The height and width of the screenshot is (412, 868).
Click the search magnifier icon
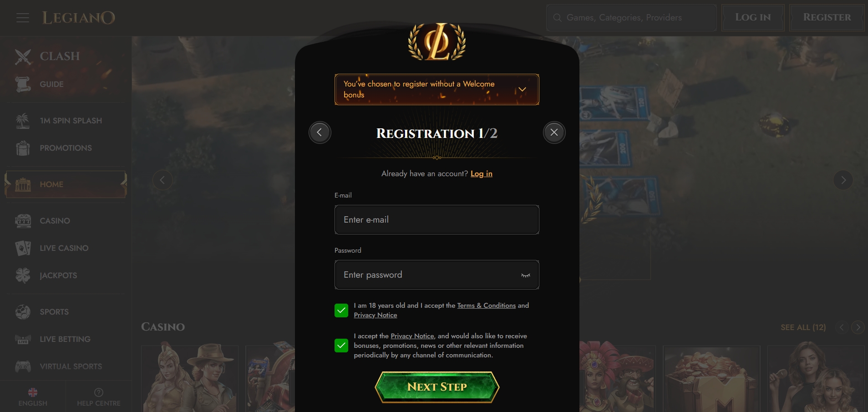tap(557, 18)
